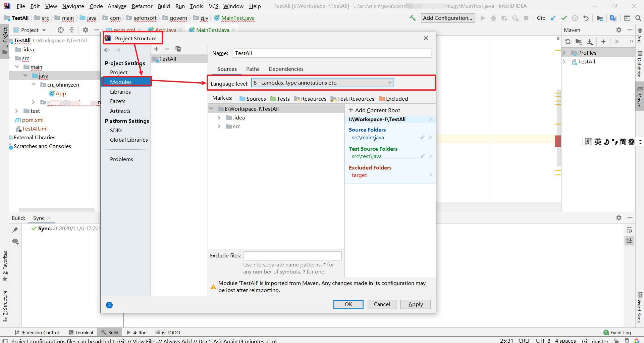Expand the src folder in content root tree
Viewport: 644px width, 343px height.
(219, 126)
